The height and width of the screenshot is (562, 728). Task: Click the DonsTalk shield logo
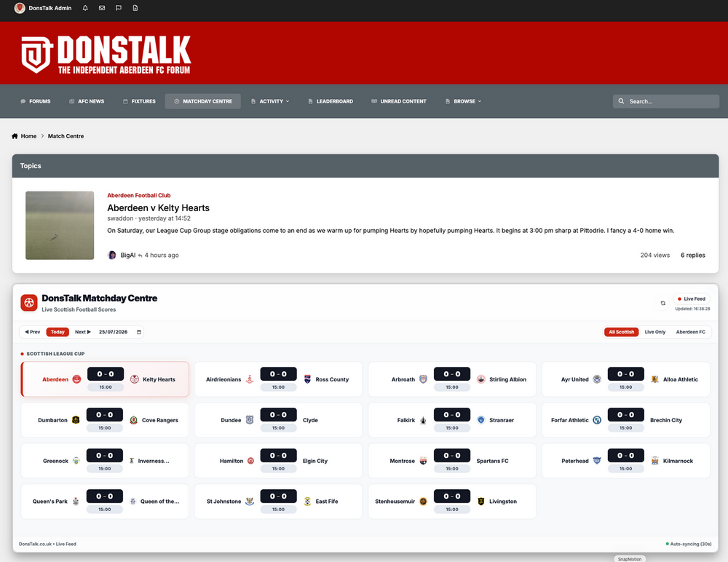pyautogui.click(x=37, y=55)
